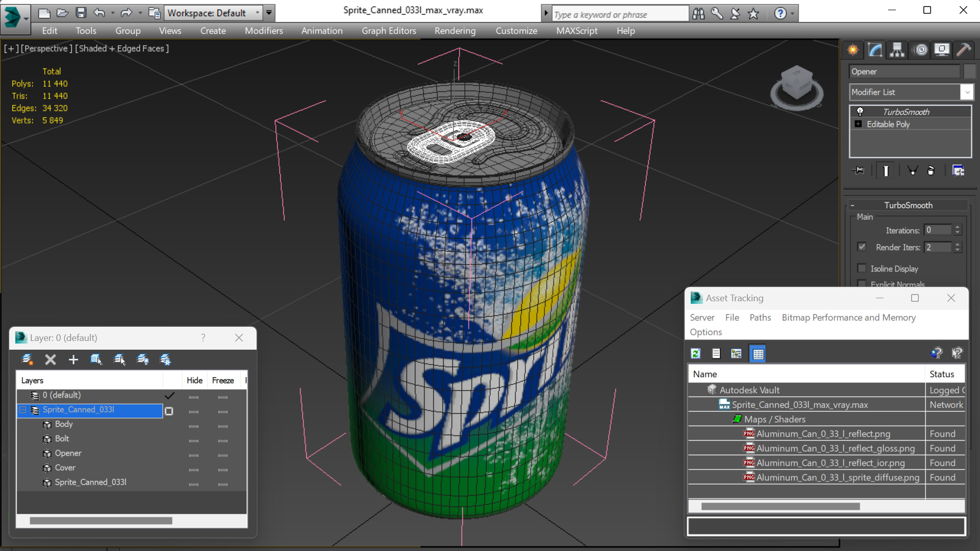Delete layer with the X icon
980x551 pixels.
51,359
